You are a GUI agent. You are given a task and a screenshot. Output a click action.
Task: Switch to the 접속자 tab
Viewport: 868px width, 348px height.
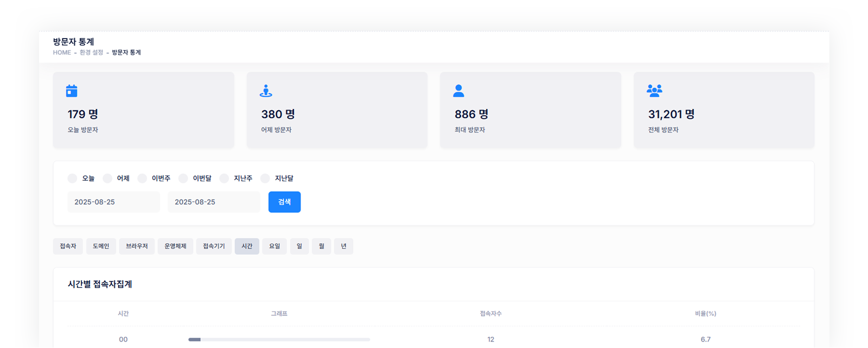[x=68, y=246]
